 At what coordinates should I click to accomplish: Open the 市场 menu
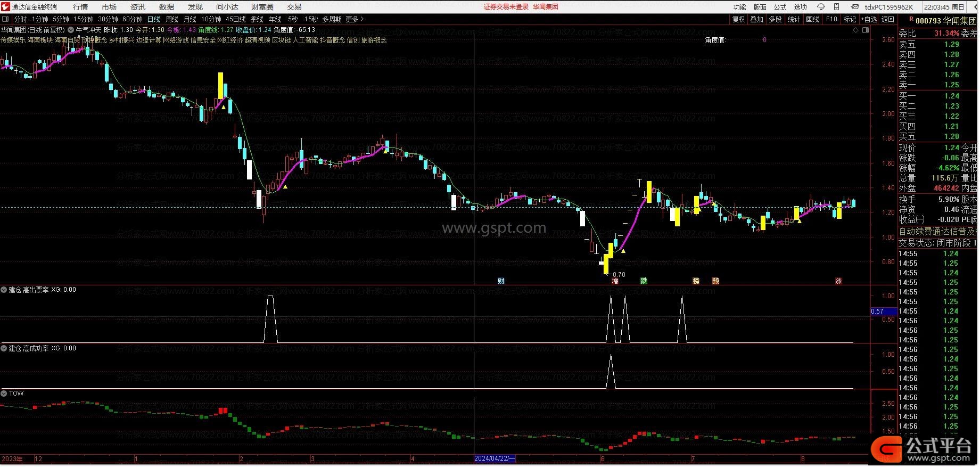109,7
